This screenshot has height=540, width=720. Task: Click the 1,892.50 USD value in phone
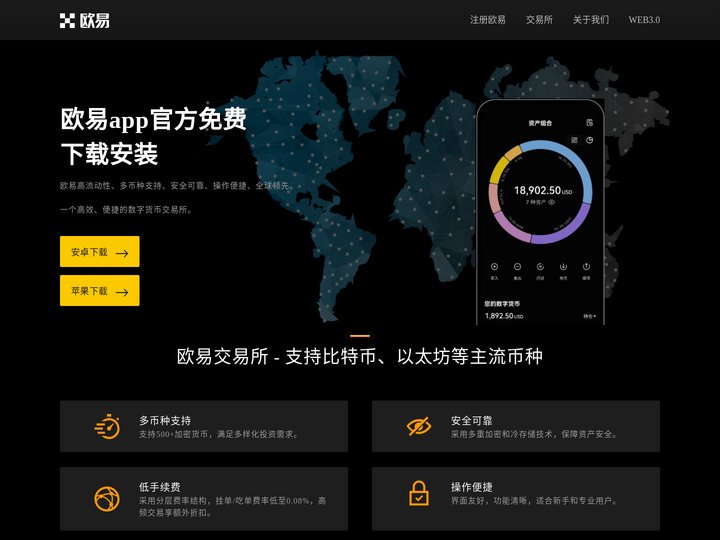point(504,316)
